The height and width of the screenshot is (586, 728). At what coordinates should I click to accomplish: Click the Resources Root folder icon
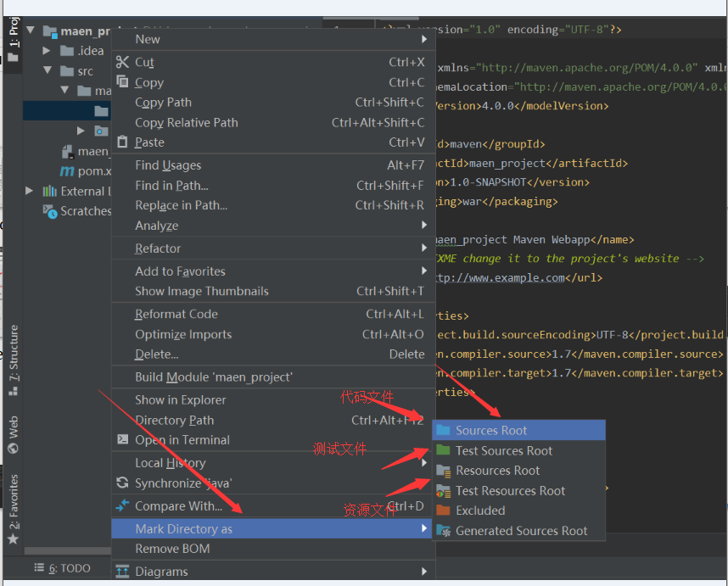[x=444, y=471]
